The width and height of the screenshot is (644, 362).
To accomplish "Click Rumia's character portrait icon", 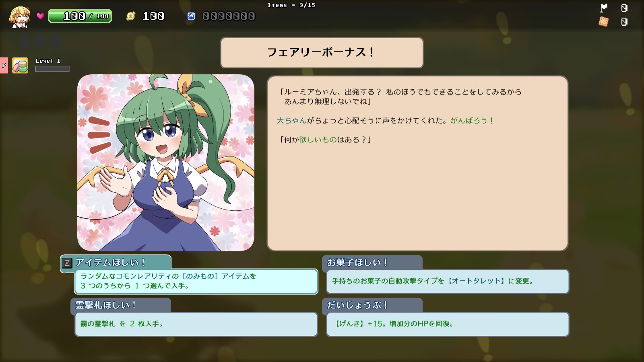I will [x=20, y=17].
